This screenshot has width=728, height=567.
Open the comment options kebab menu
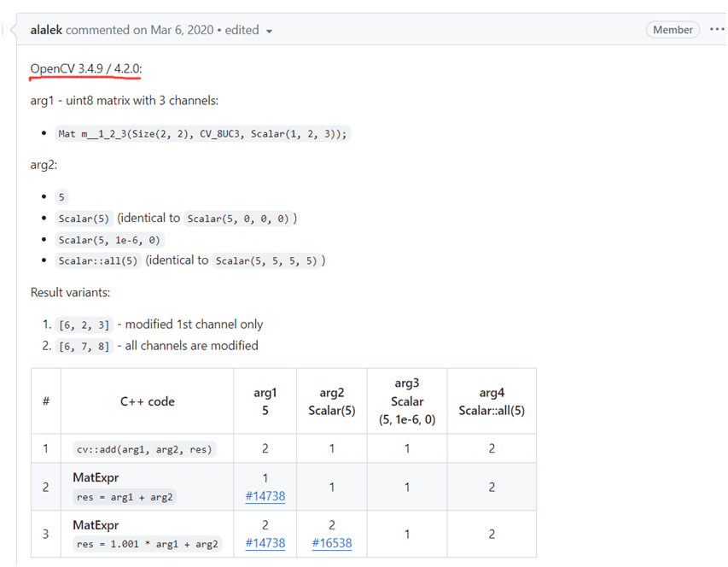pyautogui.click(x=716, y=29)
